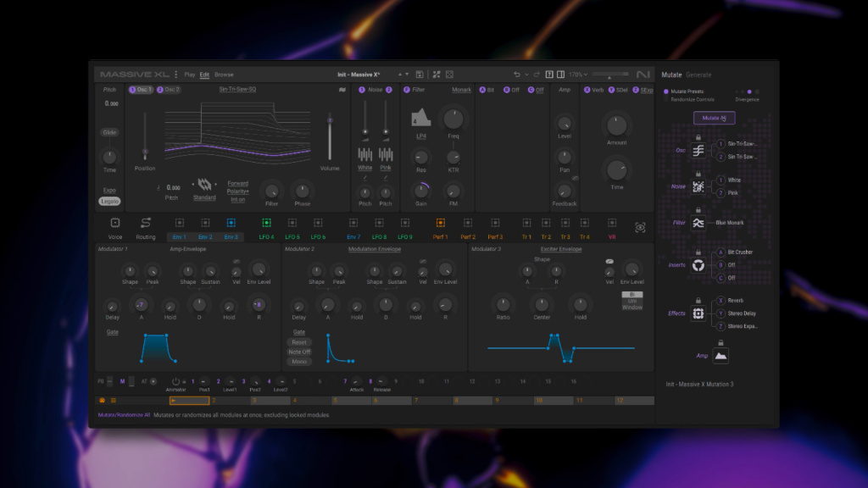The width and height of the screenshot is (868, 488).
Task: Switch to the Play view
Action: point(189,75)
